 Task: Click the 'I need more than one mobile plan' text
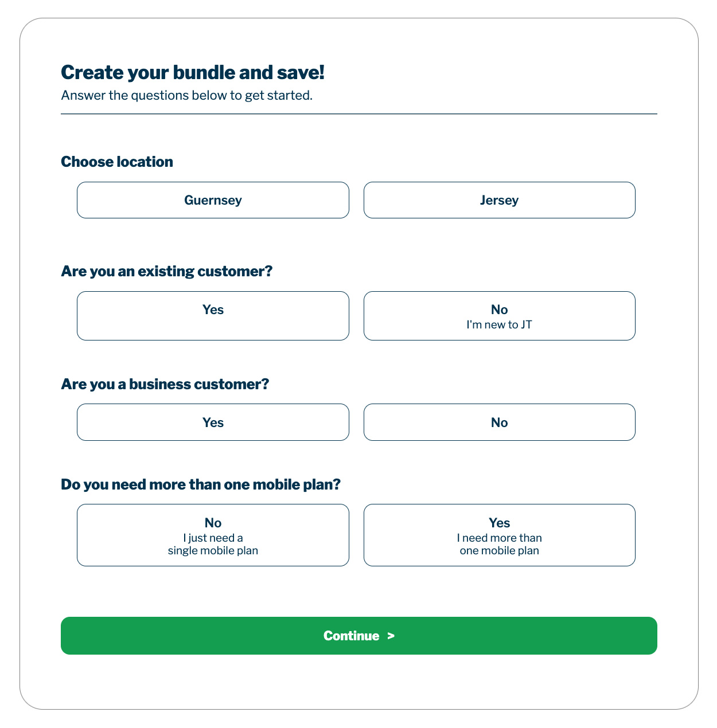point(499,545)
